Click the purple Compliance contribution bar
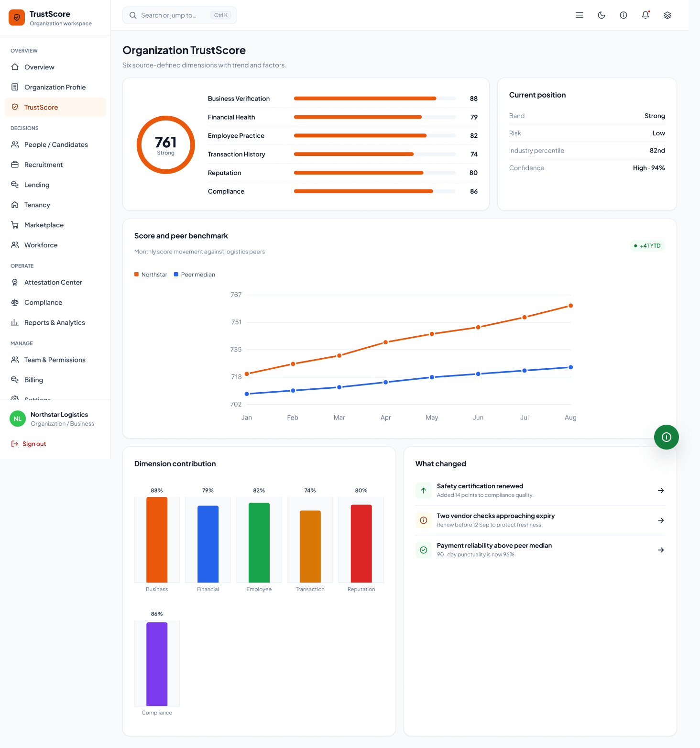Viewport: 700px width, 748px height. click(x=157, y=664)
